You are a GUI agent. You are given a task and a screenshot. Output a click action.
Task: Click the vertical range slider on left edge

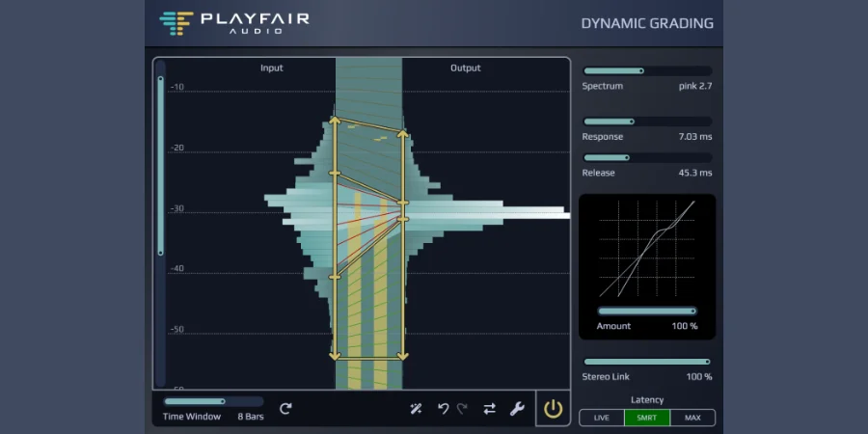point(161,165)
